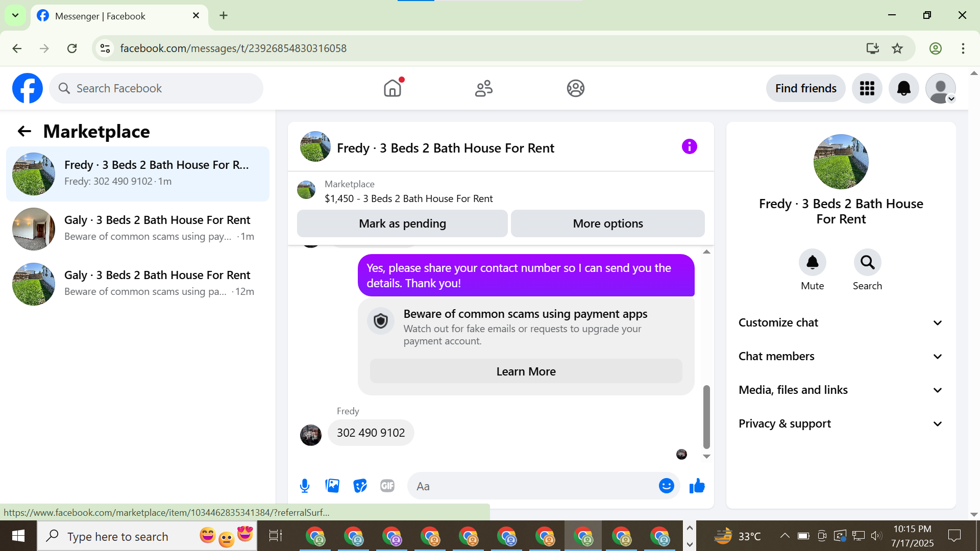This screenshot has height=551, width=980.
Task: Open Galy conversation from 1m ago
Action: [138, 229]
